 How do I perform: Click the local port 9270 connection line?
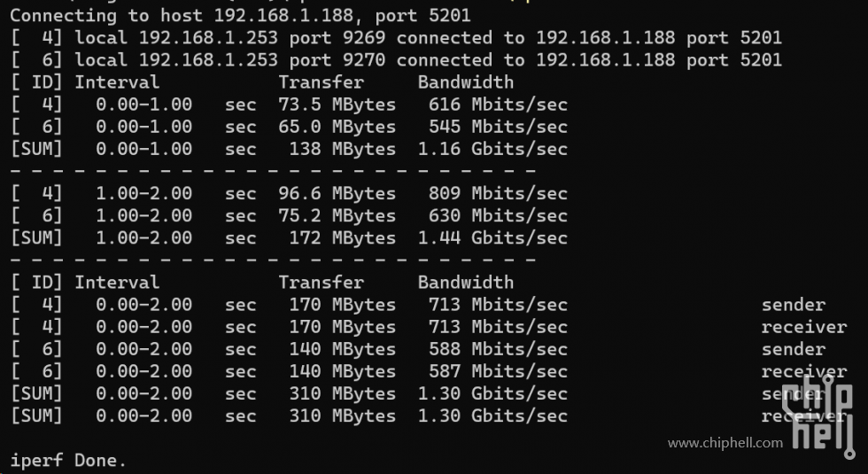pos(396,60)
